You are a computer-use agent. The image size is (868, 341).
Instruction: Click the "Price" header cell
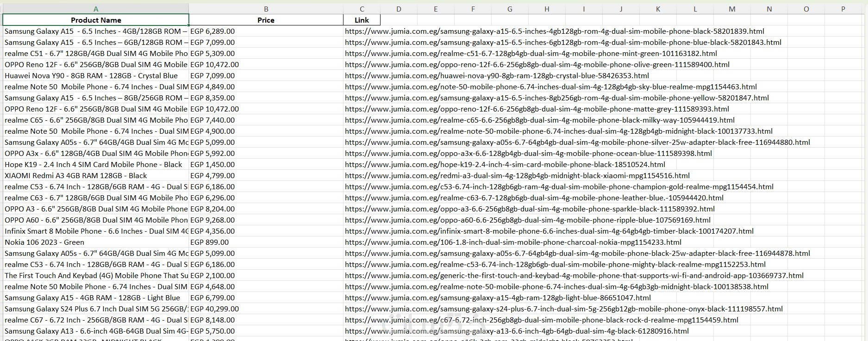coord(266,20)
